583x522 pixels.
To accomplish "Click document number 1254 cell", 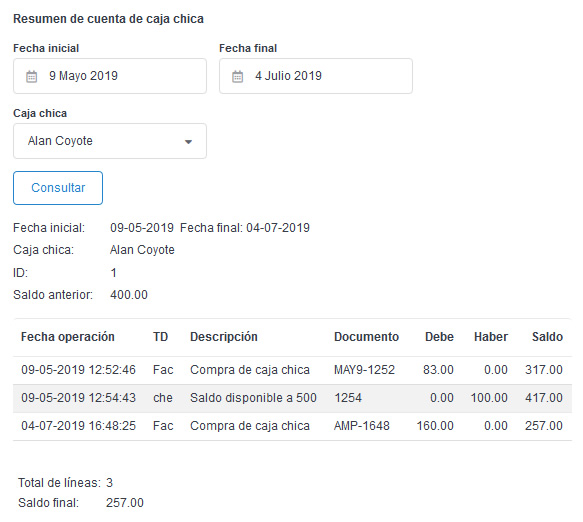I will click(348, 398).
